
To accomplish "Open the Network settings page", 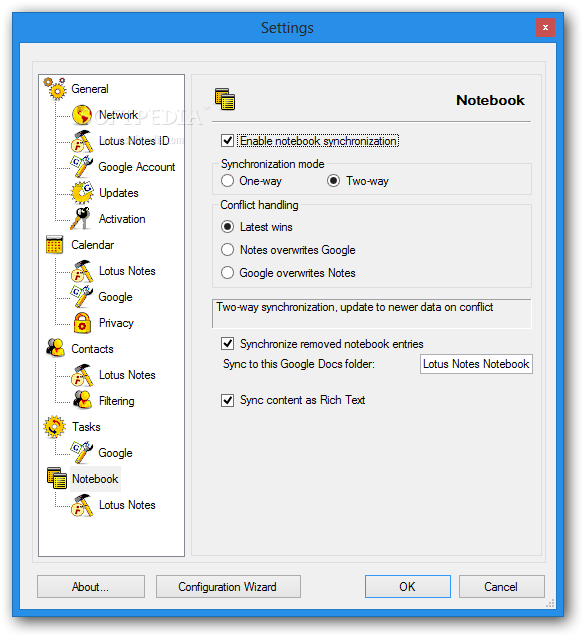I will pos(118,115).
